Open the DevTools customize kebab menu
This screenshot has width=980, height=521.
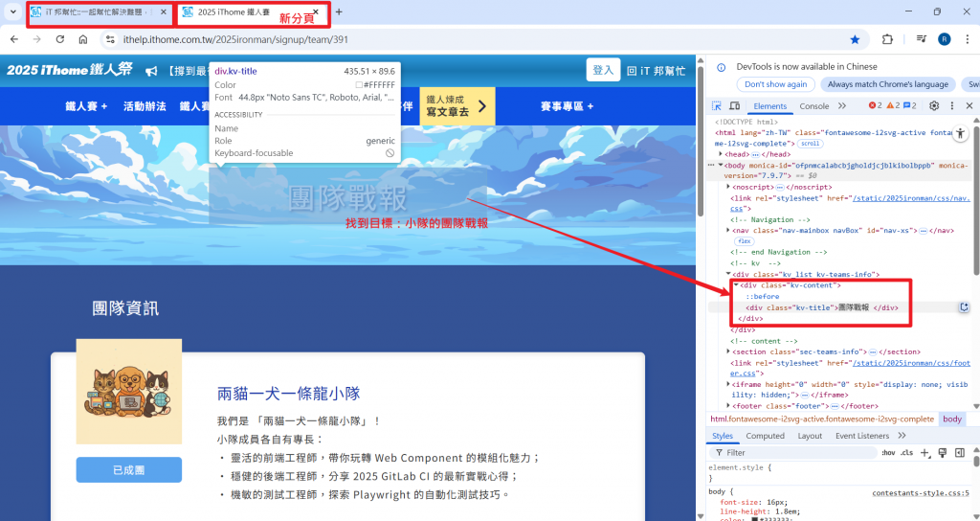coord(952,105)
